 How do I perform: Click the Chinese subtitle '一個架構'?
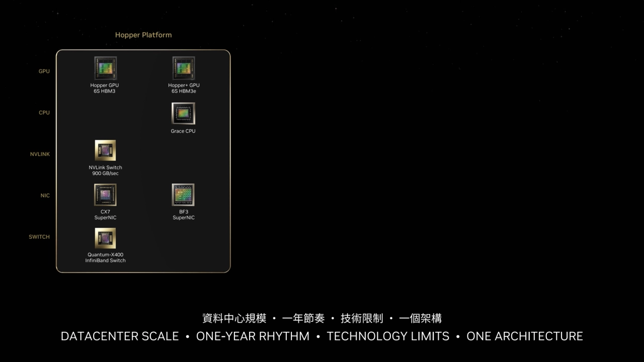420,318
